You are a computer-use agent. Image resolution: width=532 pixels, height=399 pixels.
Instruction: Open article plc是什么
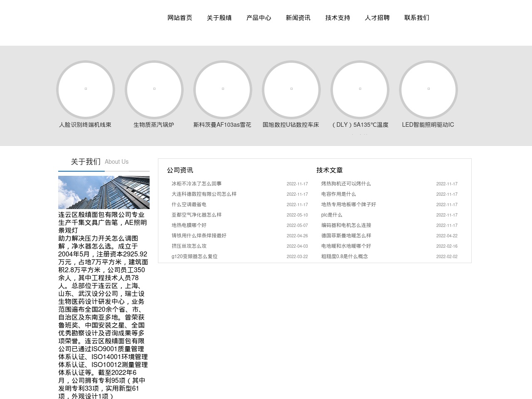click(332, 215)
